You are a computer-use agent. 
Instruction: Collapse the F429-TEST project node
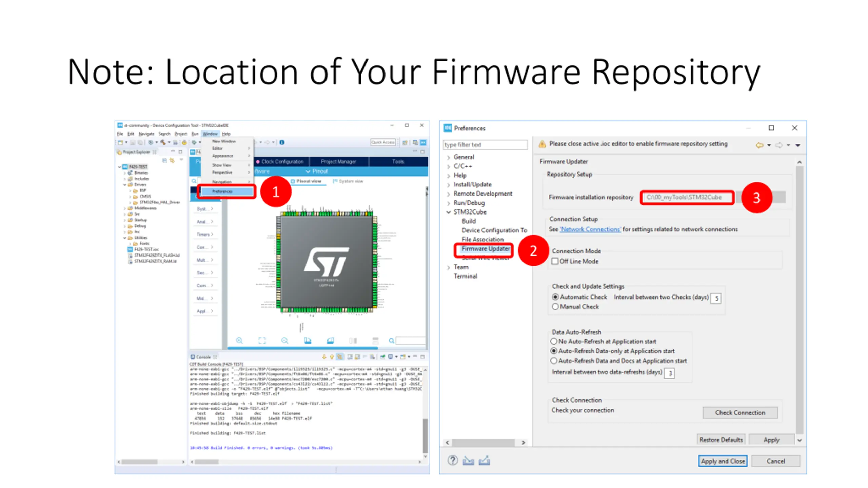[x=119, y=167]
